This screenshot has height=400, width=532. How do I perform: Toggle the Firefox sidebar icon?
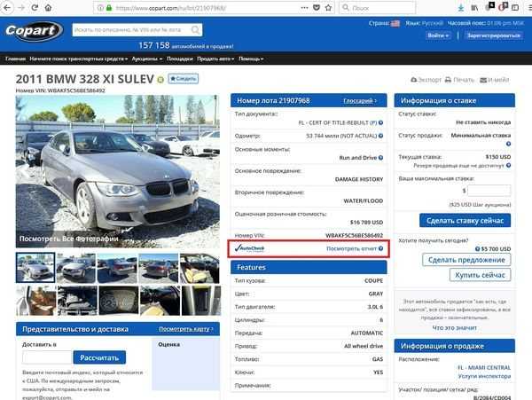click(x=515, y=8)
